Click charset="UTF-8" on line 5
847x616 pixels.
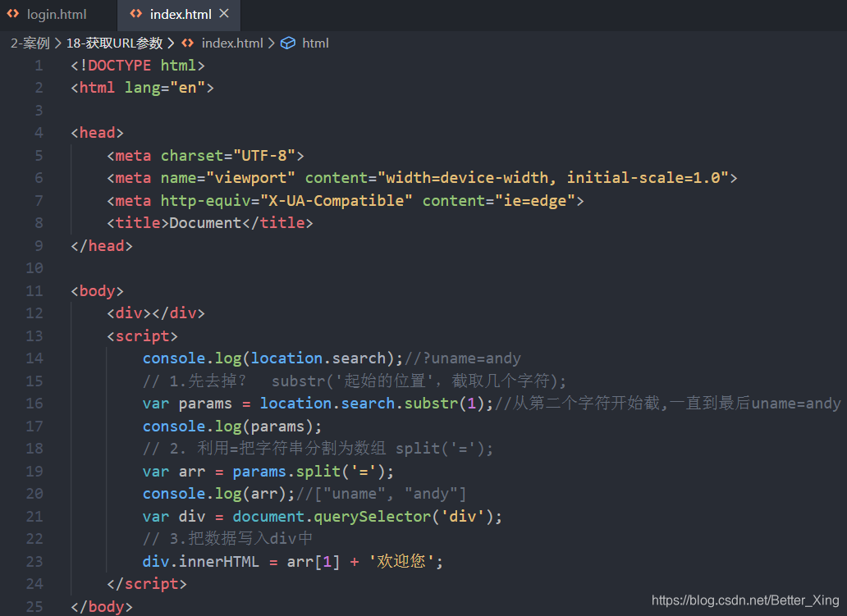[x=228, y=156]
